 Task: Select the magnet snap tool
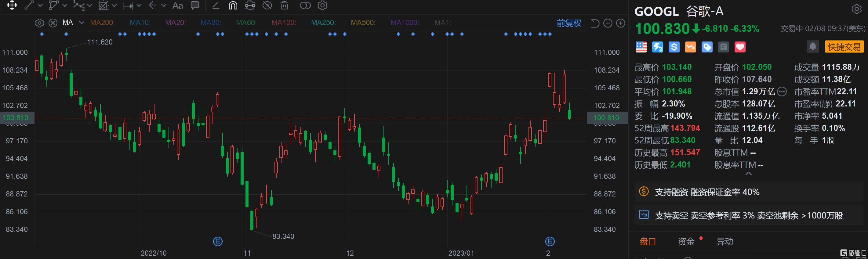click(x=233, y=6)
